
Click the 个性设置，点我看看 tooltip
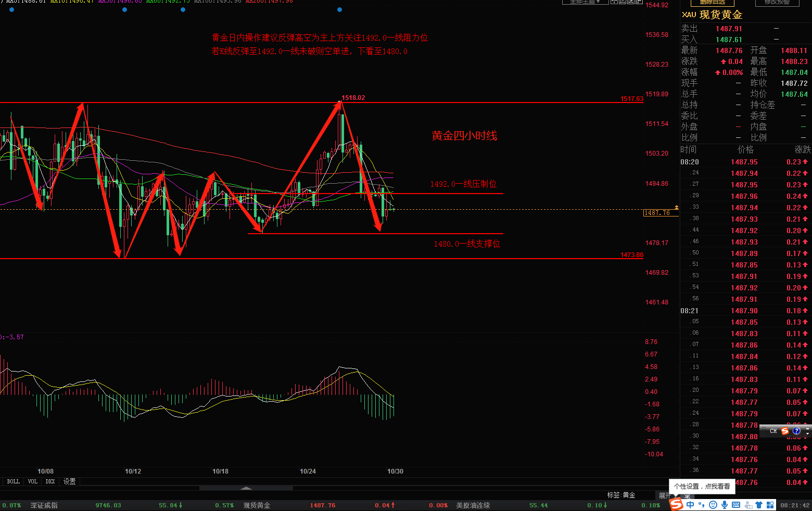click(702, 486)
